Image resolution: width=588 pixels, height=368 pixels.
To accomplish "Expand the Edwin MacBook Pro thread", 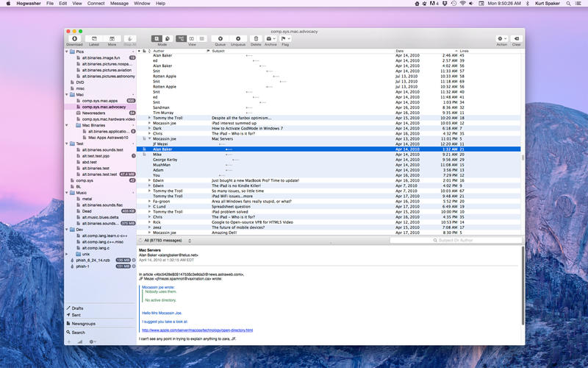I will pyautogui.click(x=149, y=180).
